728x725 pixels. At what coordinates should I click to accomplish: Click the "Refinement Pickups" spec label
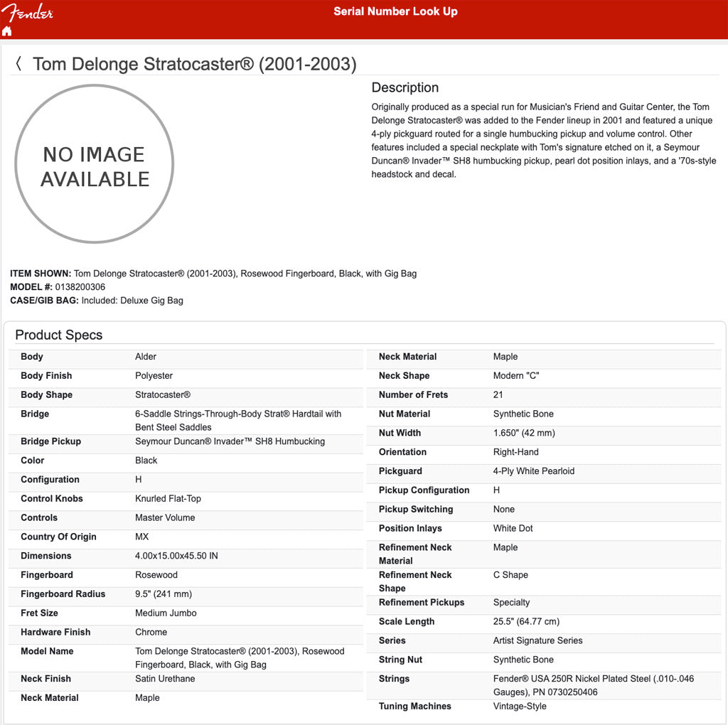coord(422,602)
